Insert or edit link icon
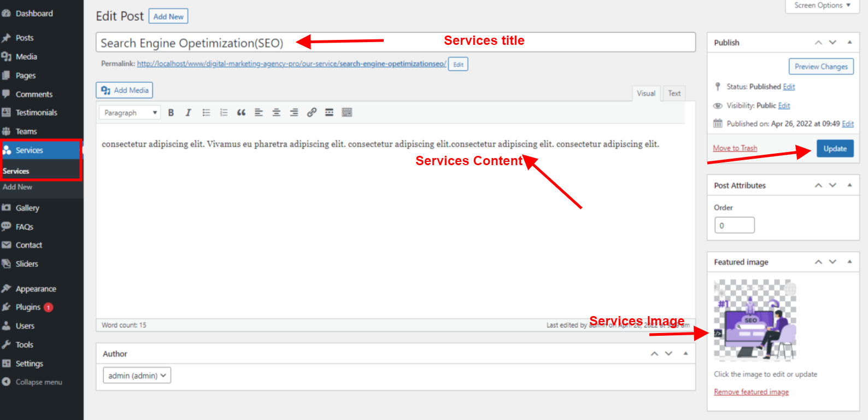This screenshot has height=420, width=868. click(x=312, y=113)
